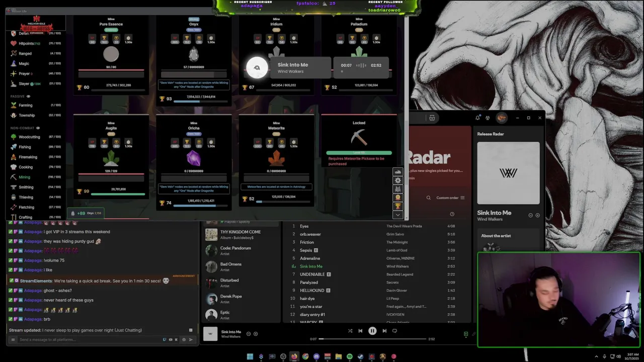Toggle shuffle in Spotify player
The width and height of the screenshot is (644, 362).
(x=350, y=331)
